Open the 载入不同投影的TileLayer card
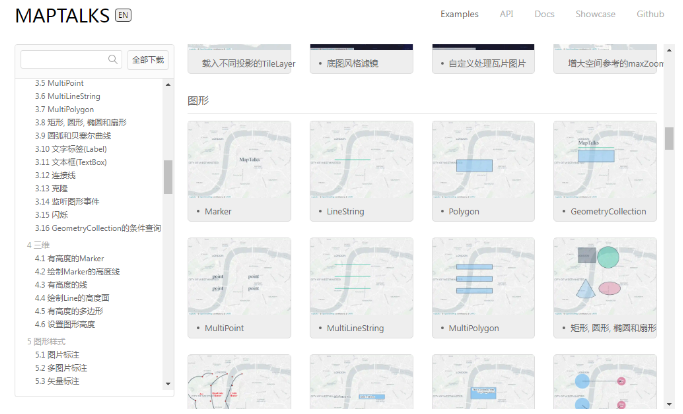 click(x=239, y=59)
